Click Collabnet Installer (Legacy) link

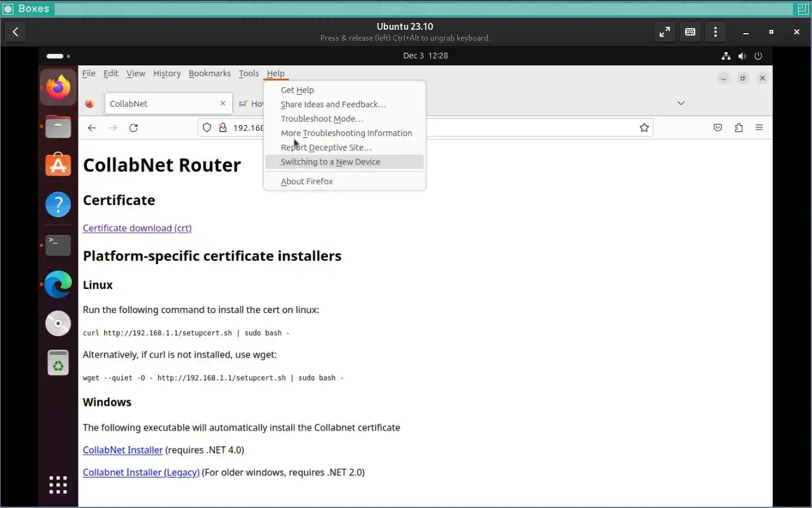tap(141, 472)
